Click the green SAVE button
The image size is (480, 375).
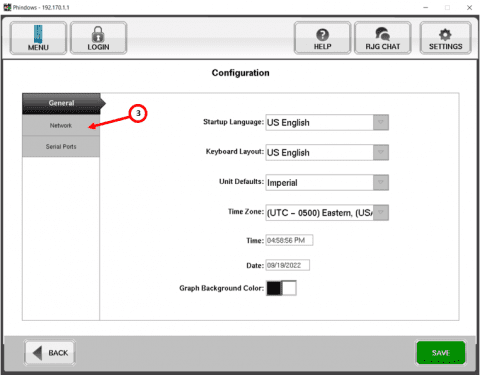click(x=441, y=353)
